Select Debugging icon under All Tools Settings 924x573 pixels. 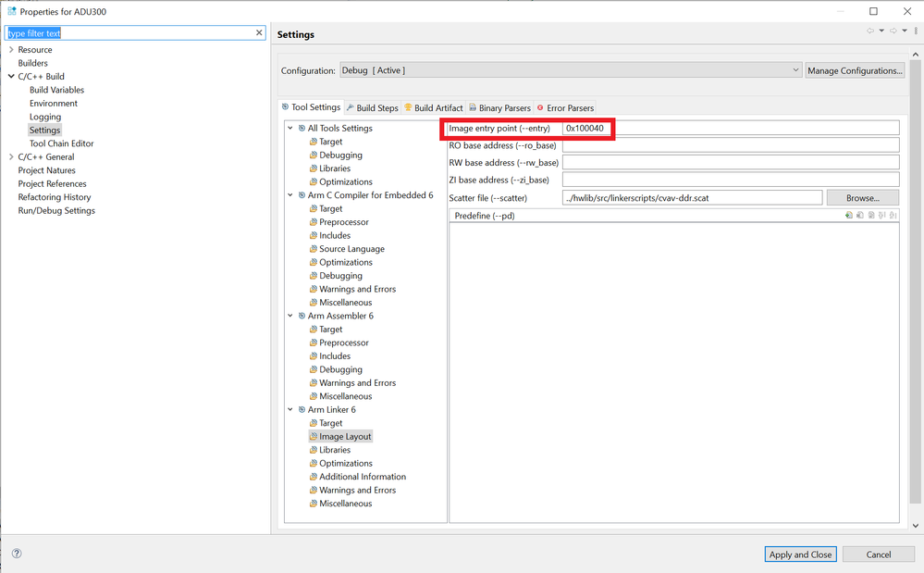point(314,155)
